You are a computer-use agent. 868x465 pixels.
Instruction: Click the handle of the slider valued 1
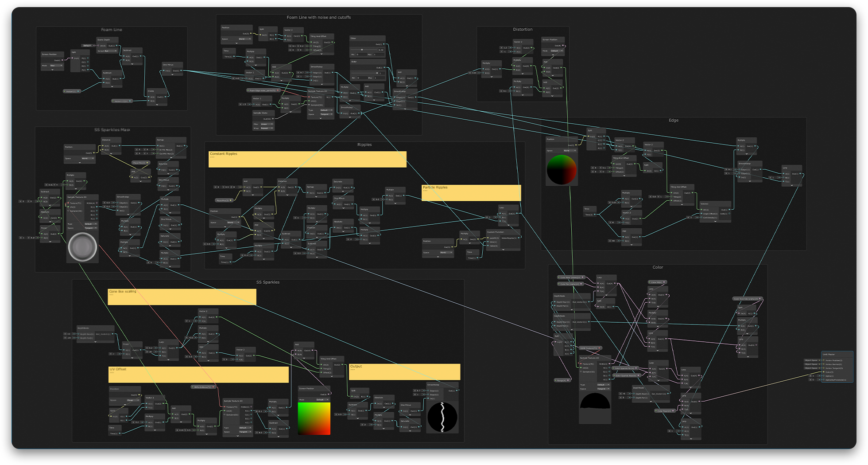pyautogui.click(x=377, y=73)
